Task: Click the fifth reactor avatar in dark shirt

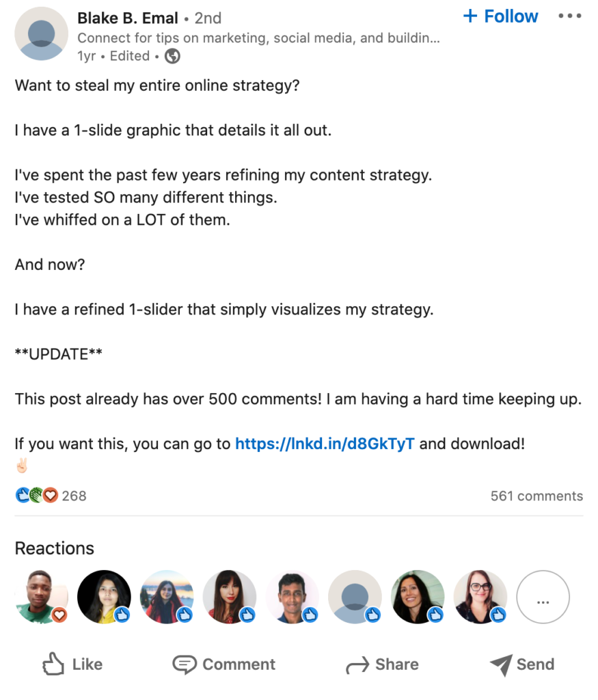Action: point(292,597)
